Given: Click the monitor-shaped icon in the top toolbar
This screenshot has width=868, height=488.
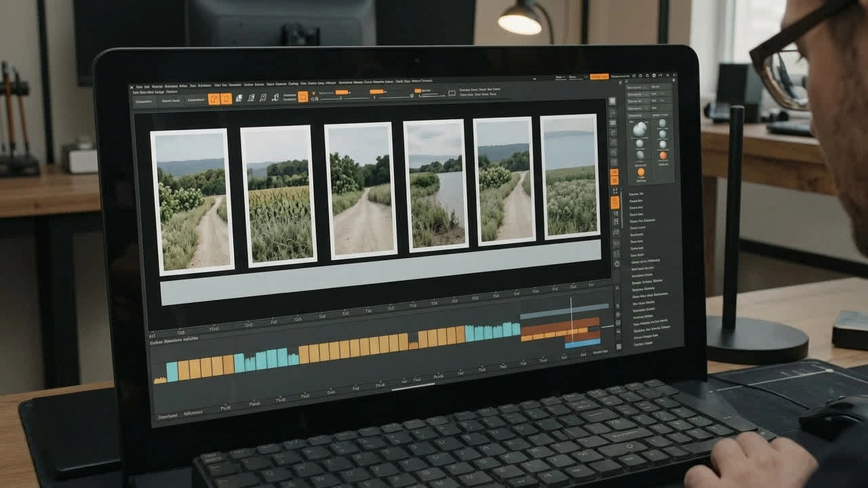Looking at the screenshot, I should click(x=452, y=94).
